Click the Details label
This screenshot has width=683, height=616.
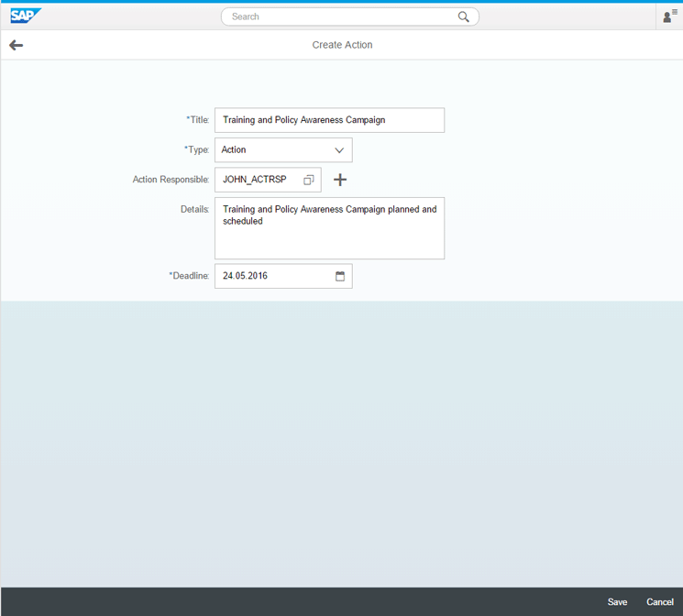click(x=194, y=209)
